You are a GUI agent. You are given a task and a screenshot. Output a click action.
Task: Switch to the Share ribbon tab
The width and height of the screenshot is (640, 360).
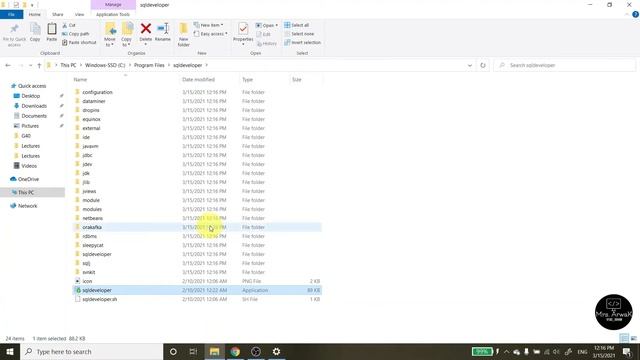58,14
